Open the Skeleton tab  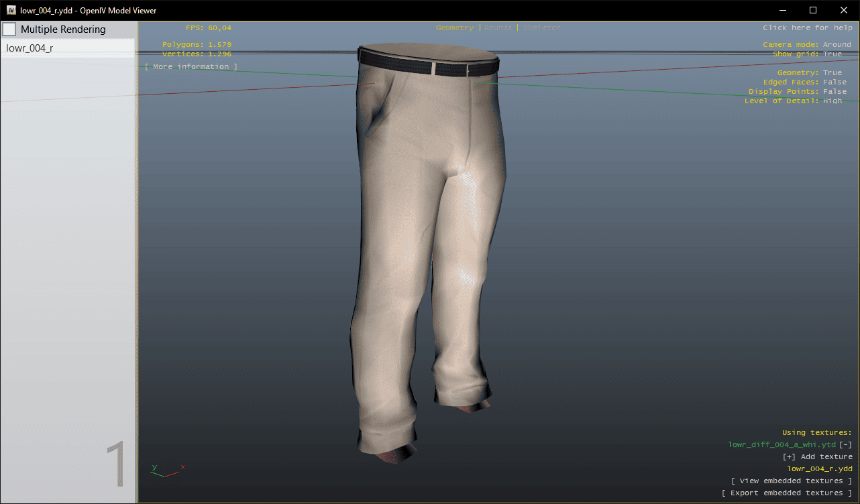point(541,28)
